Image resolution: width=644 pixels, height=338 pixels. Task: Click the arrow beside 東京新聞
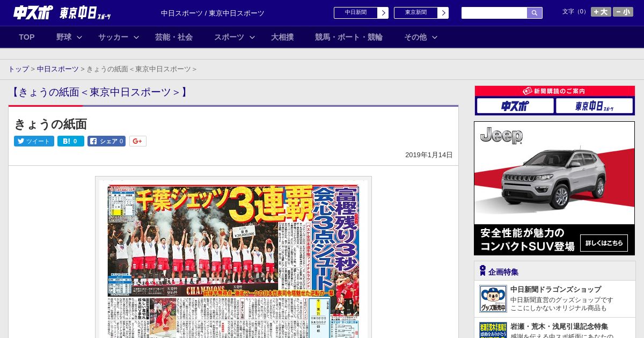pos(443,13)
